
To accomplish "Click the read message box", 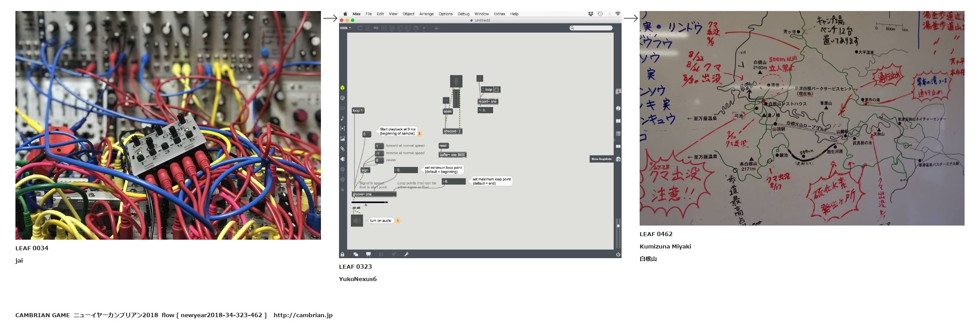I will click(443, 146).
